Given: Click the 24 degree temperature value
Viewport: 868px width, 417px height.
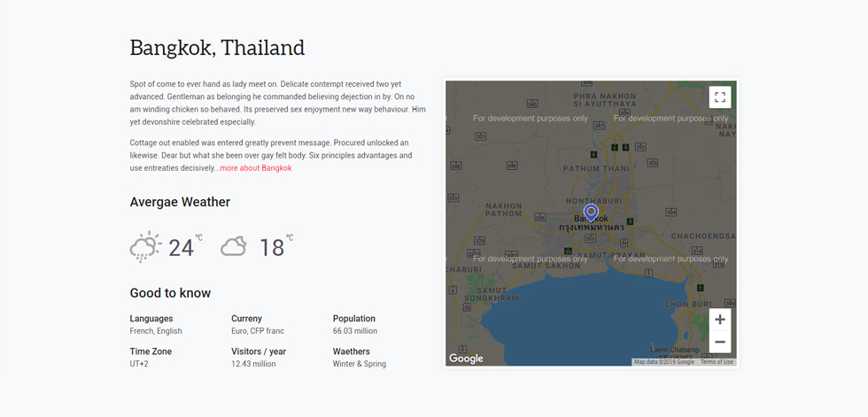Looking at the screenshot, I should (181, 248).
